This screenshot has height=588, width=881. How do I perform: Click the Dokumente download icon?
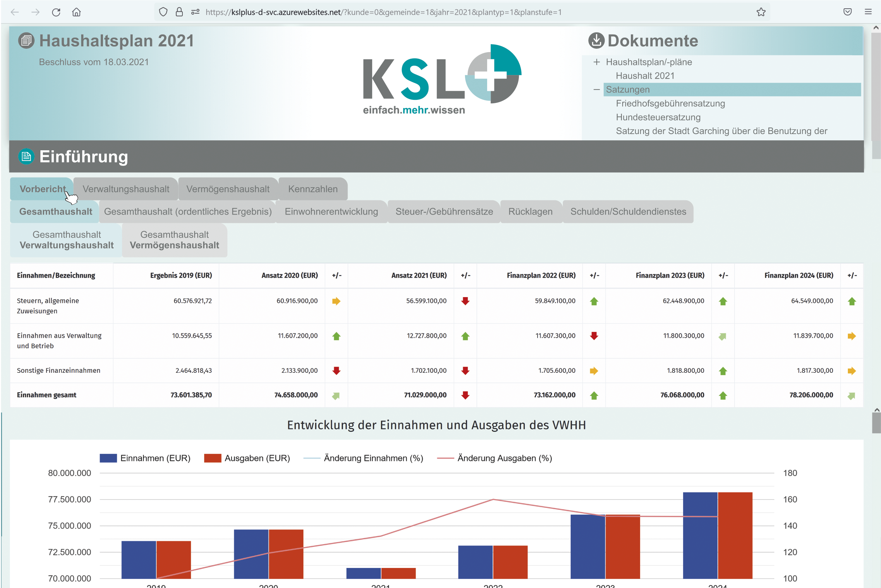pyautogui.click(x=596, y=40)
